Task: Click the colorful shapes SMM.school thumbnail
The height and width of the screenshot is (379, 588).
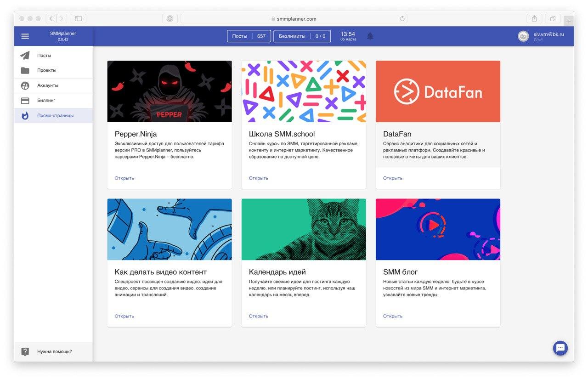Action: coord(304,91)
